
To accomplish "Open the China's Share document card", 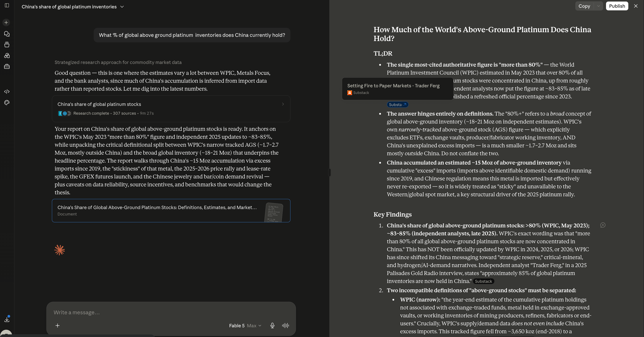I will [171, 210].
